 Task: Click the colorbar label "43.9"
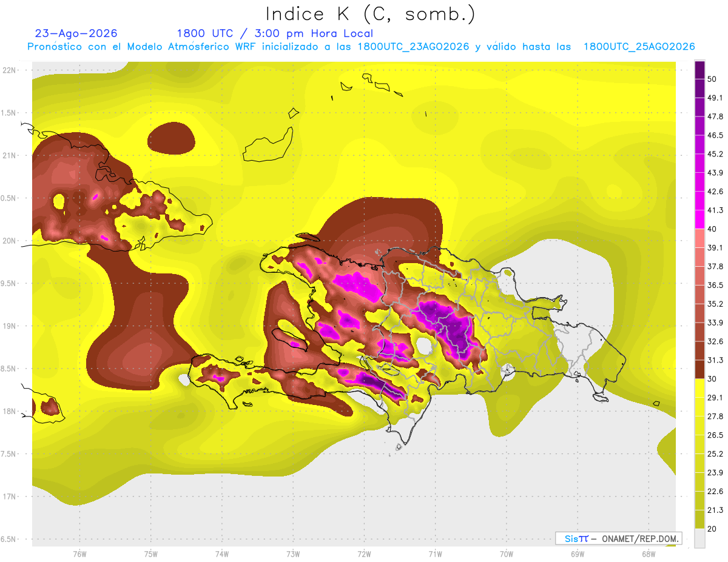point(715,173)
